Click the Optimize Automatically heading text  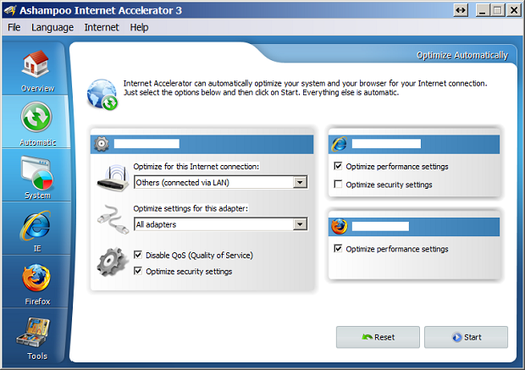[462, 55]
